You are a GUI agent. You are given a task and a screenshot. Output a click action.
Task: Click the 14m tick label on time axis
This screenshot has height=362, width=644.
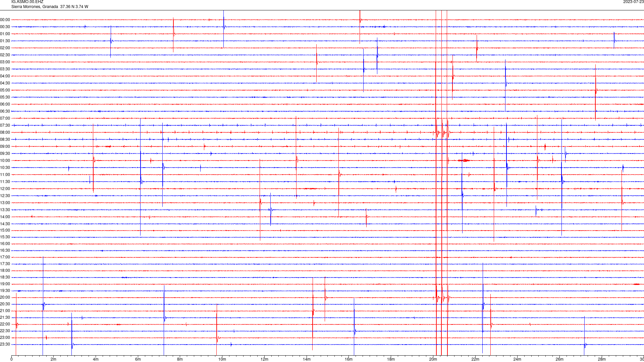click(x=307, y=359)
